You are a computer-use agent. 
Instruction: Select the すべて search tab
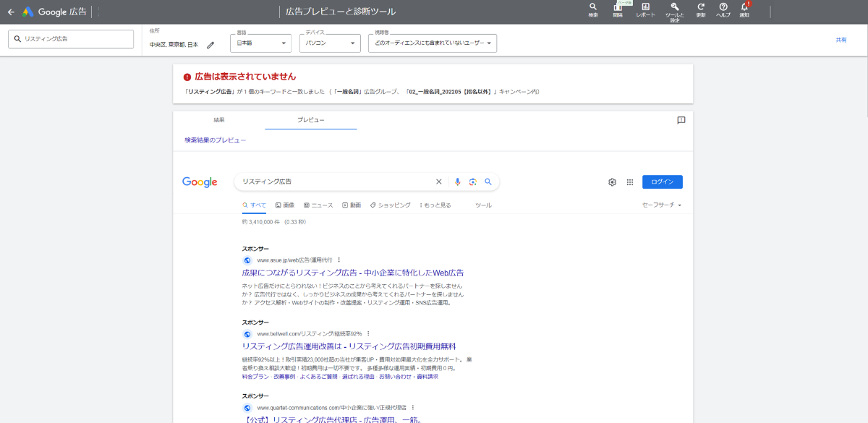point(255,205)
